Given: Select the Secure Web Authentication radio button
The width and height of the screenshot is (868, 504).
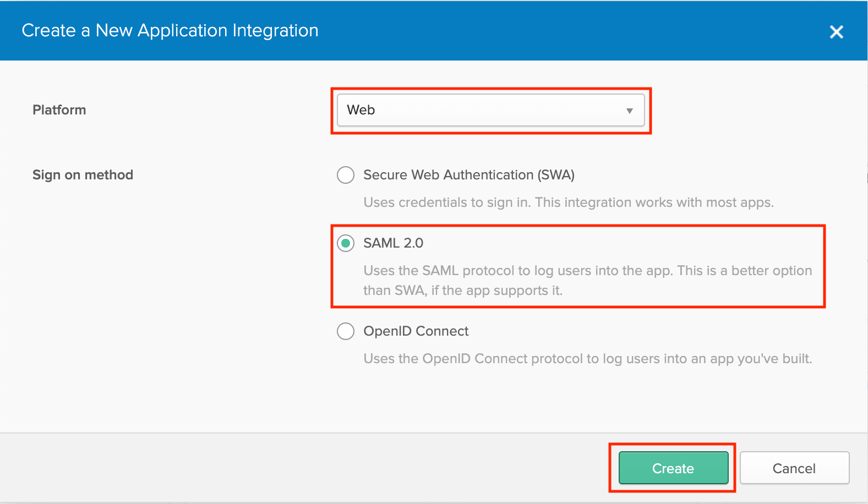Looking at the screenshot, I should click(346, 175).
